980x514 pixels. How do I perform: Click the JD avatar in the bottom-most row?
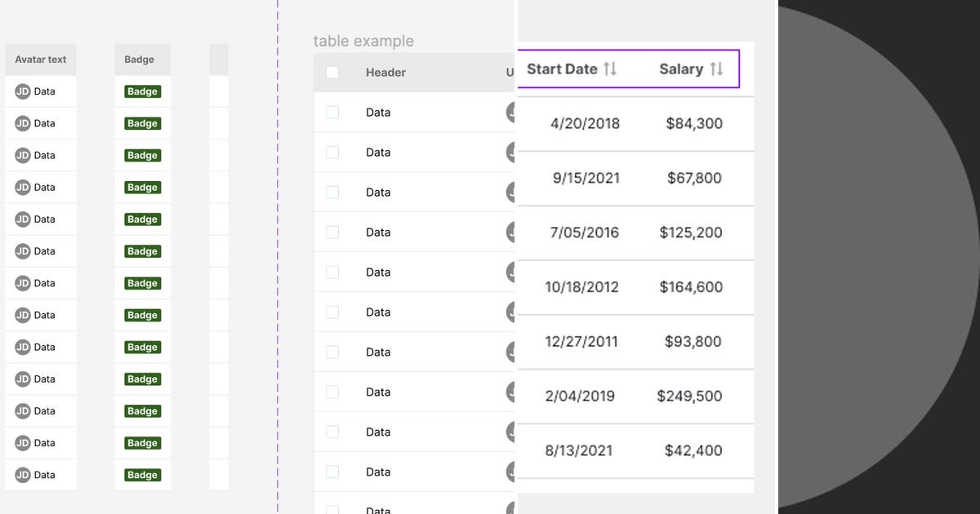click(22, 474)
